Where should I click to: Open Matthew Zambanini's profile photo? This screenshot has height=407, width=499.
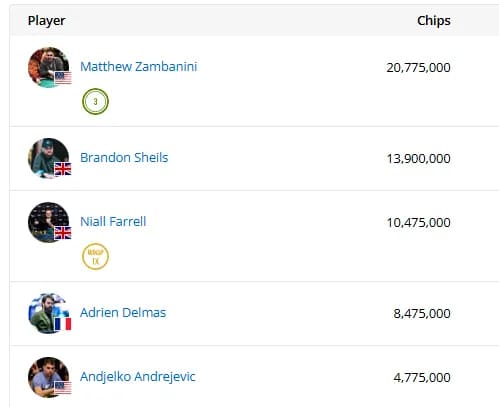click(49, 67)
